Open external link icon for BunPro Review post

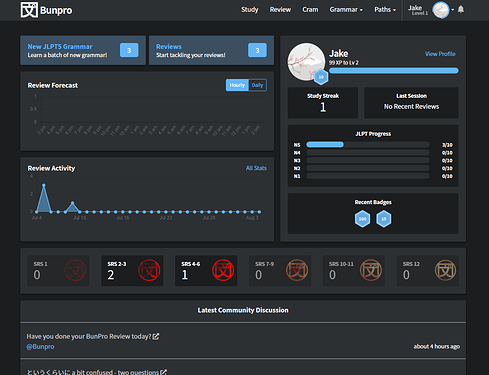coord(156,336)
